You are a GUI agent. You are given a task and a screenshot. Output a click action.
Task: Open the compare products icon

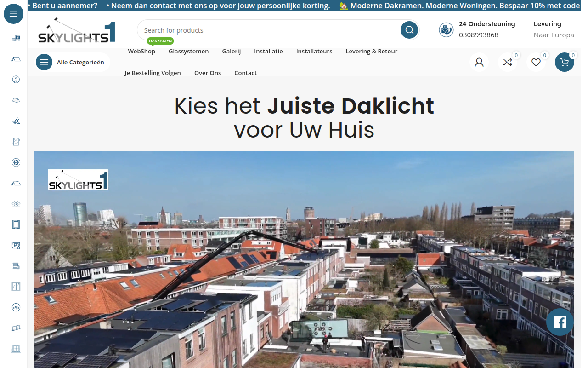[508, 62]
